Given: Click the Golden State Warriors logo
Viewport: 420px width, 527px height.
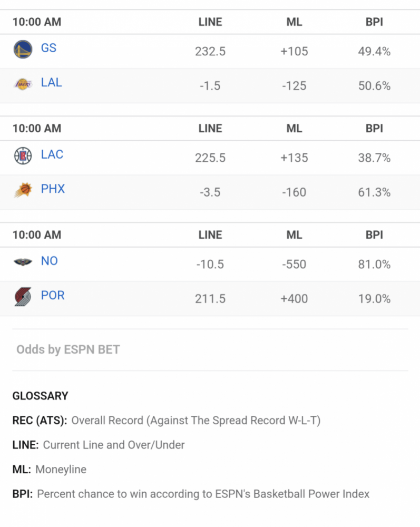Looking at the screenshot, I should click(23, 50).
